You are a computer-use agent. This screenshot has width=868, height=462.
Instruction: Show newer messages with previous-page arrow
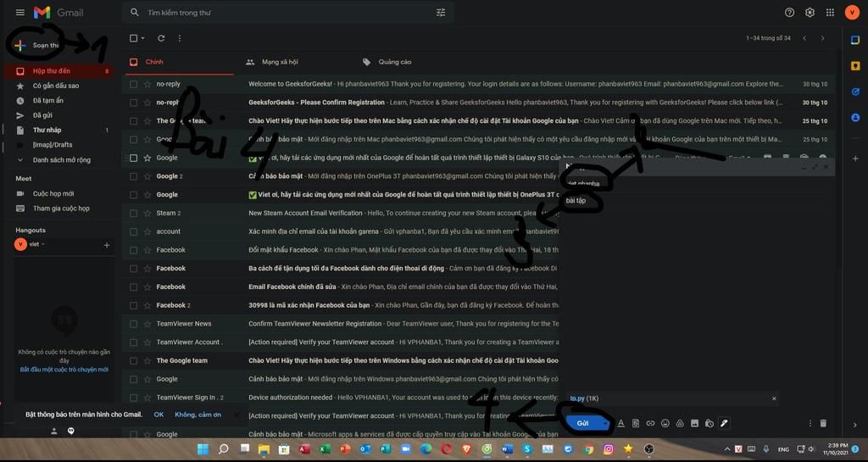804,38
